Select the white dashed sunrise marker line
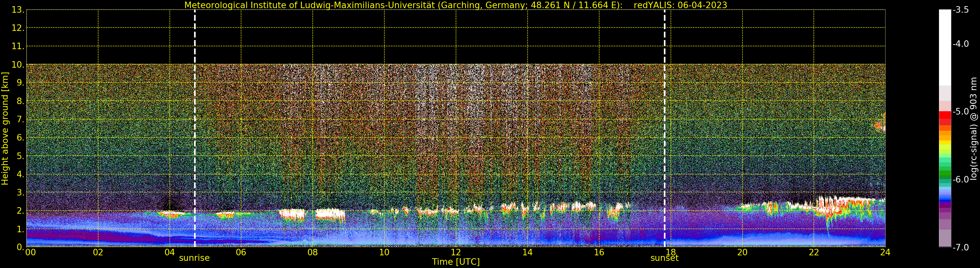This screenshot has width=980, height=268. [195, 128]
